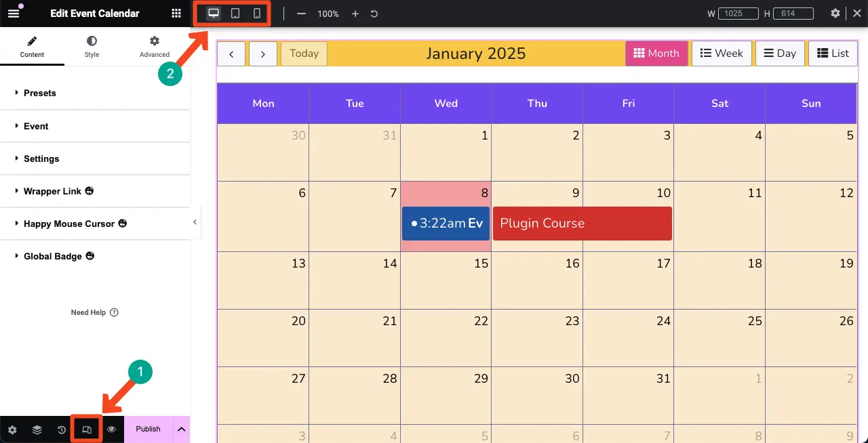Select day 31 in the calendar
This screenshot has height=443, width=868.
pyautogui.click(x=628, y=396)
